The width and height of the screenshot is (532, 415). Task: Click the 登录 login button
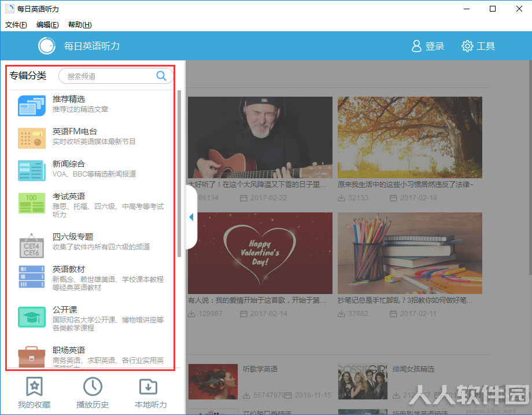coord(428,46)
